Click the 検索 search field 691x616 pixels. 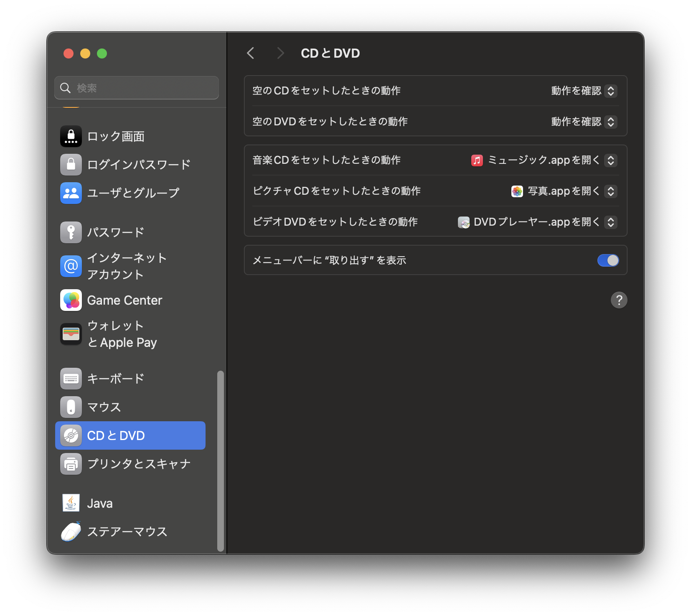click(137, 88)
